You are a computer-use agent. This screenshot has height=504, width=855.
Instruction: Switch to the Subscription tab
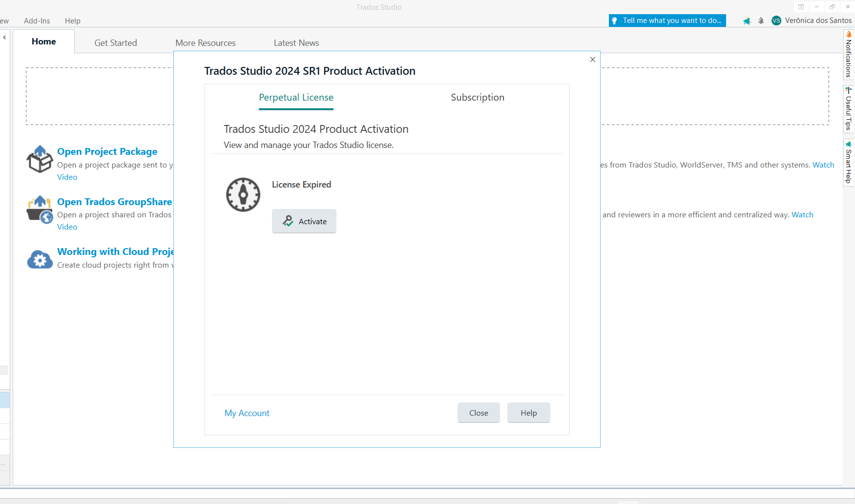pos(477,97)
